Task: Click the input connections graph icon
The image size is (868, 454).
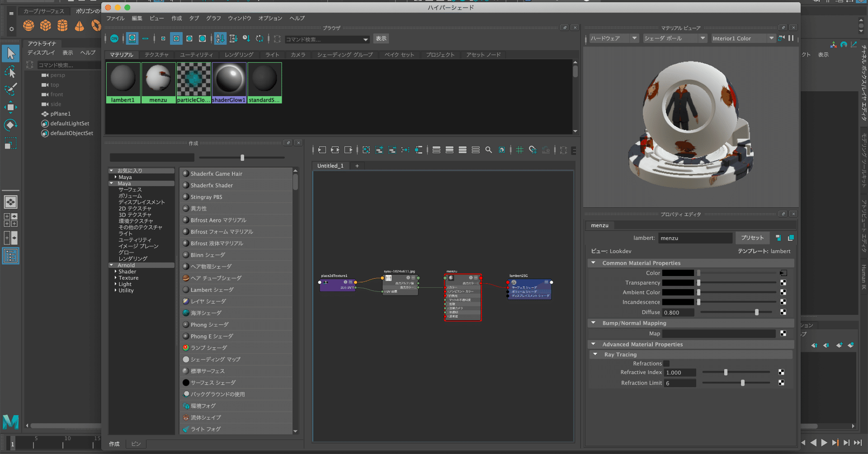Action: (322, 150)
